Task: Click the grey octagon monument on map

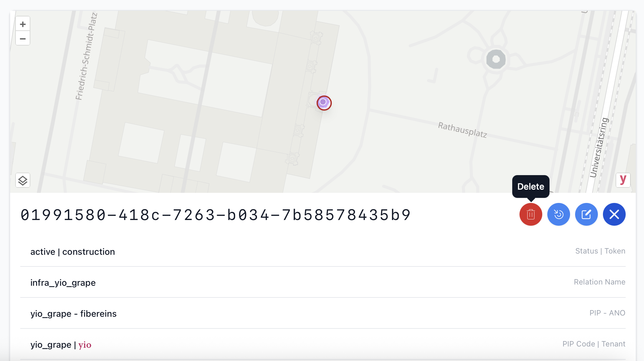Action: click(496, 59)
